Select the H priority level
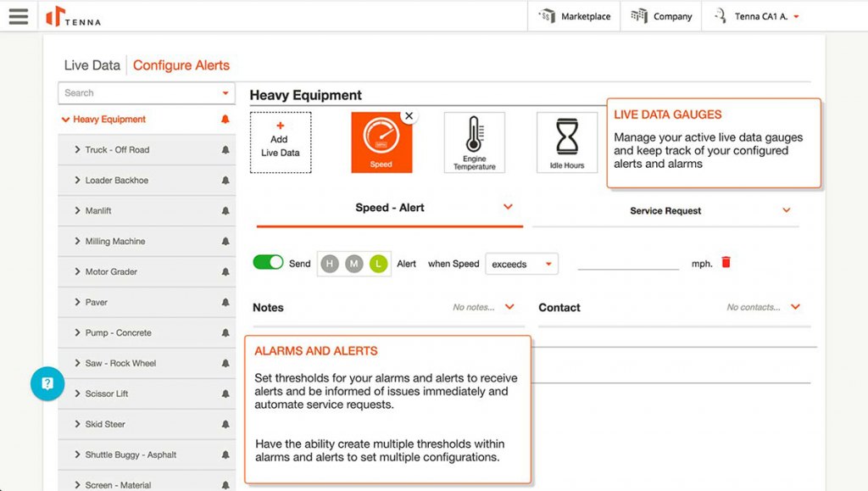Viewport: 868px width, 491px height. tap(329, 264)
